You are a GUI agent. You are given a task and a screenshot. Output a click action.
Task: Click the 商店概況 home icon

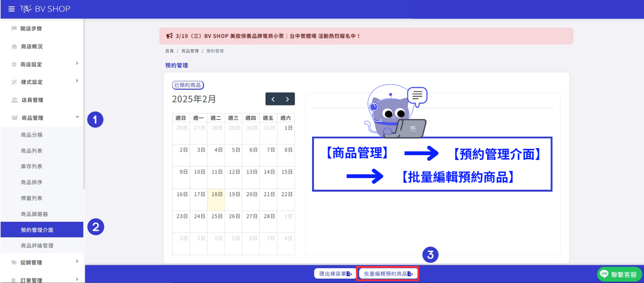pyautogui.click(x=14, y=47)
